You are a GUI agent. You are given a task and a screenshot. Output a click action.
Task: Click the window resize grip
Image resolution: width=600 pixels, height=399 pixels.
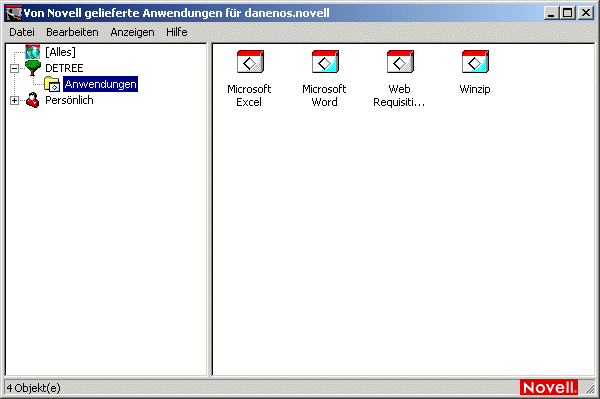point(590,389)
